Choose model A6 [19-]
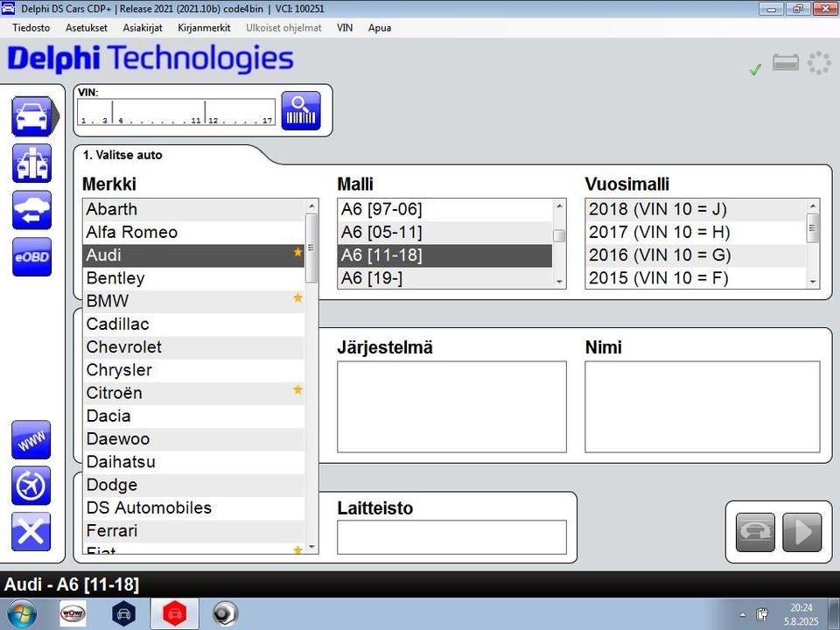This screenshot has width=840, height=630. tap(445, 278)
